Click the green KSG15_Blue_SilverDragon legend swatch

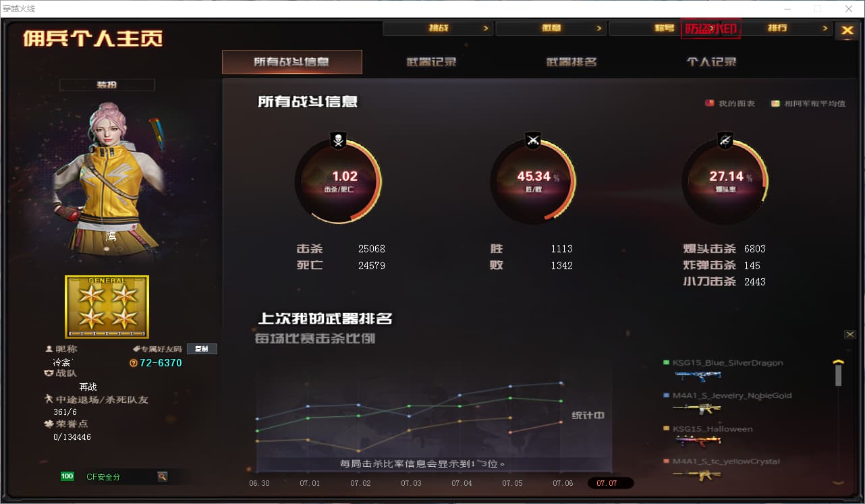pos(667,363)
